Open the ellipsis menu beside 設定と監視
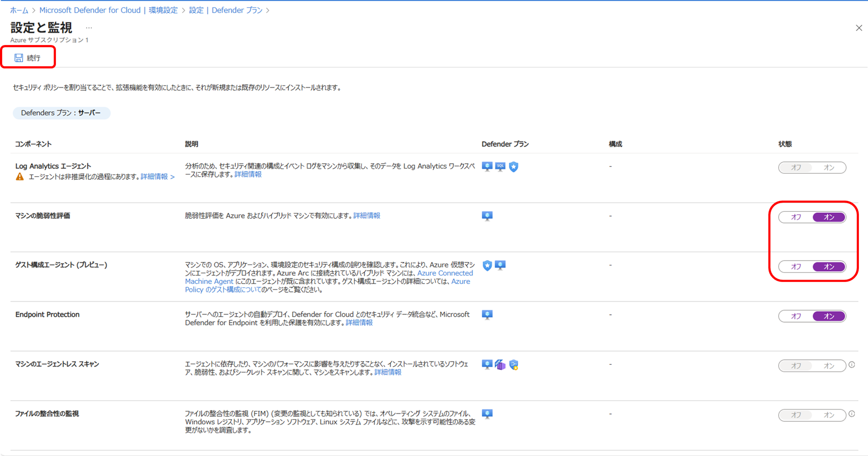This screenshot has height=456, width=868. tap(89, 28)
